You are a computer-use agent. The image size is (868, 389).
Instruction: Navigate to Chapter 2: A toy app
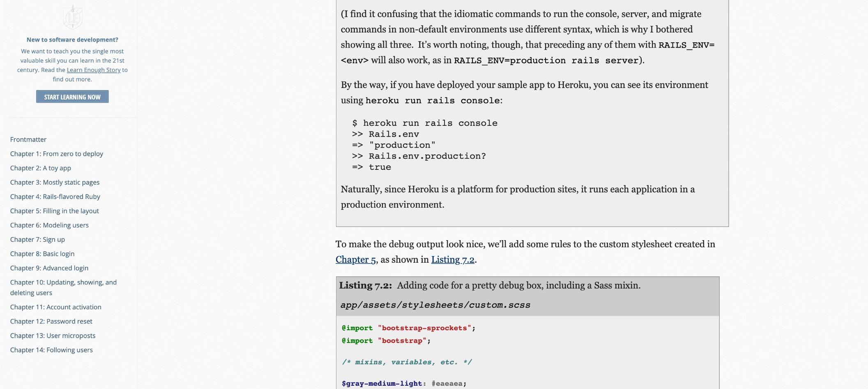pos(41,168)
